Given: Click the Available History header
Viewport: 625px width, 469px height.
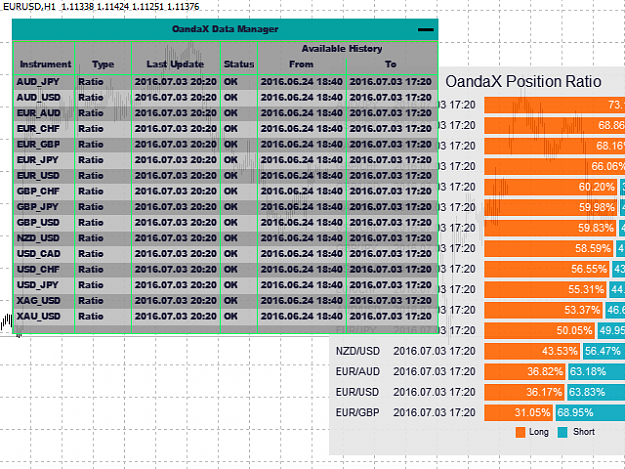Looking at the screenshot, I should (x=342, y=49).
